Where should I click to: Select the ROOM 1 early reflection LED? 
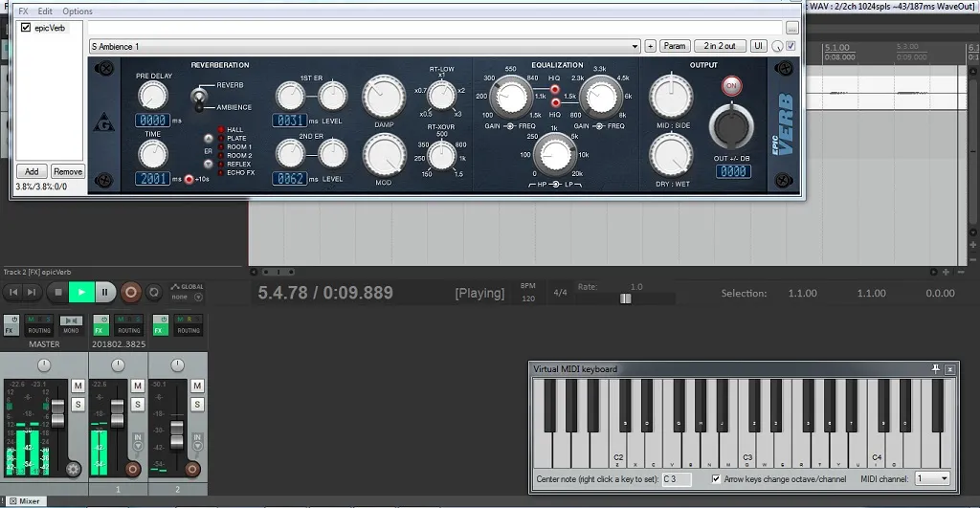coord(221,146)
